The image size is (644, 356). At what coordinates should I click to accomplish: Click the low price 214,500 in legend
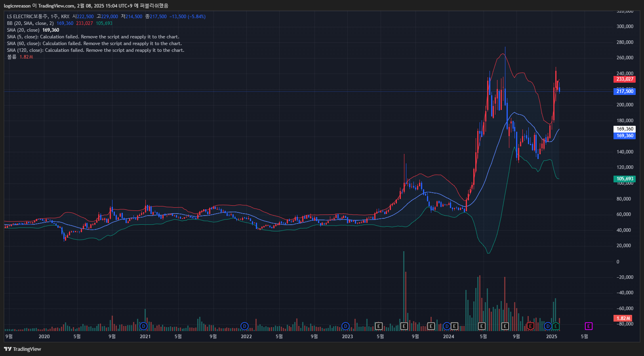tap(134, 17)
